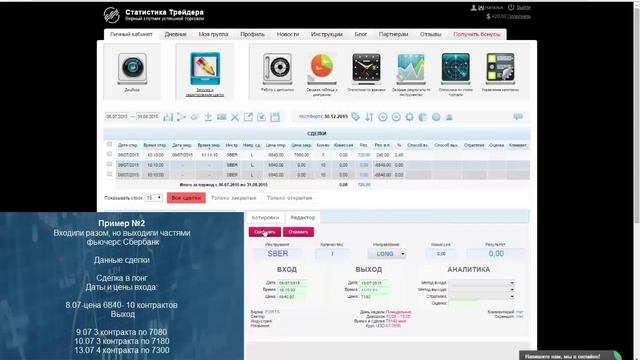
Task: Open the strategy dropdown under Аналитика
Action: [481, 296]
